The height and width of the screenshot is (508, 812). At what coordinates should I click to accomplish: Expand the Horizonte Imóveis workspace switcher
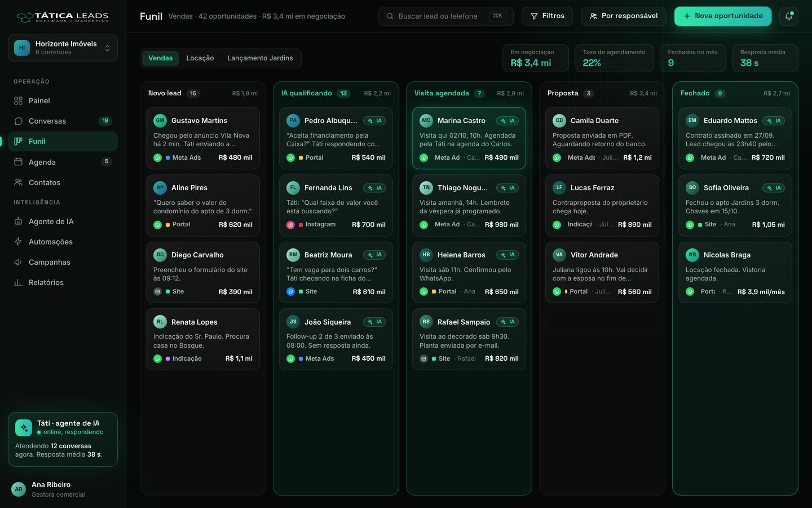[x=63, y=48]
